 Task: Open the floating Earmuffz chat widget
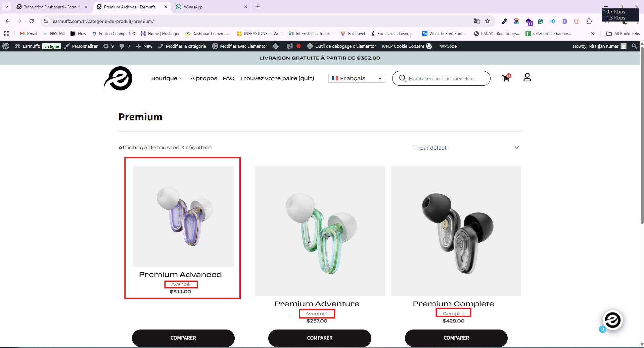click(x=612, y=320)
